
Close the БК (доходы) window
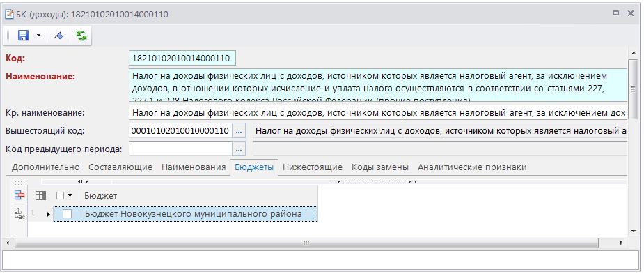[x=631, y=13]
